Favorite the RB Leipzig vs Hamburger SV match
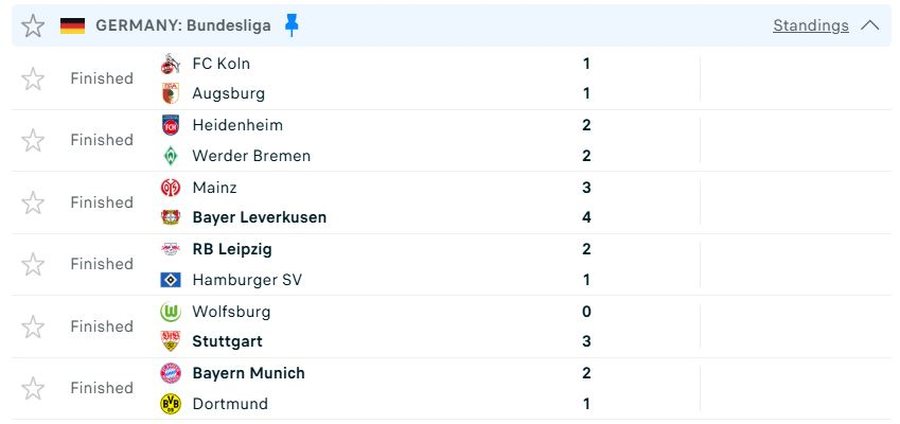The height and width of the screenshot is (424, 900). coord(33,265)
